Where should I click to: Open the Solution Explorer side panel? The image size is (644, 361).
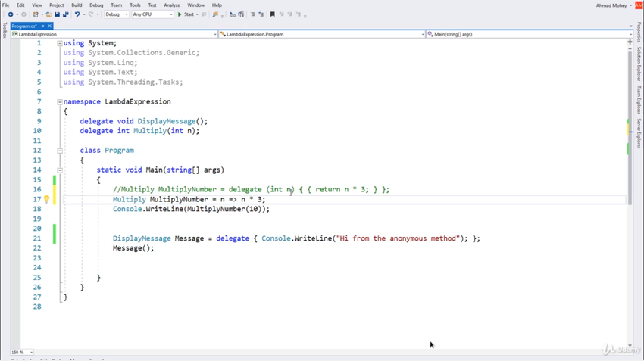(x=639, y=64)
